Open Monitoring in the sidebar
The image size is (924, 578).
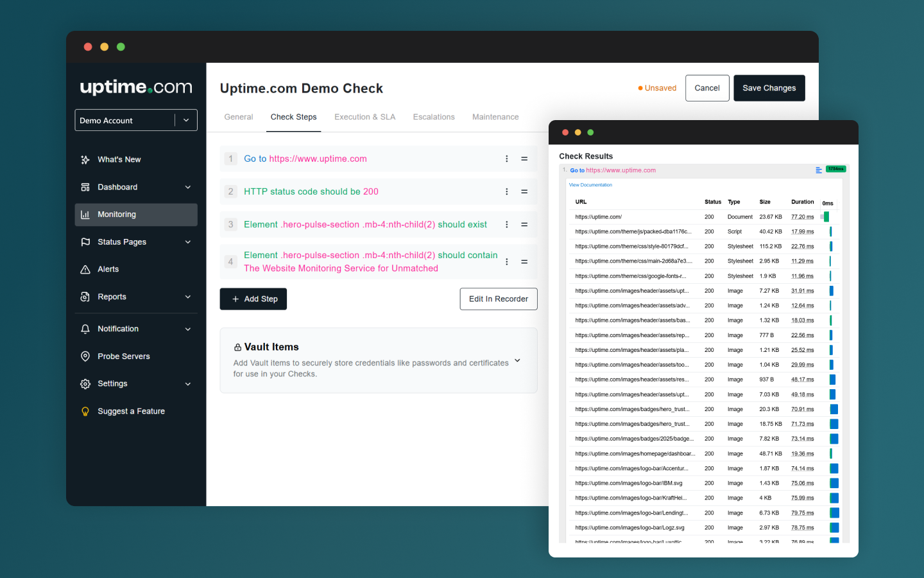136,215
